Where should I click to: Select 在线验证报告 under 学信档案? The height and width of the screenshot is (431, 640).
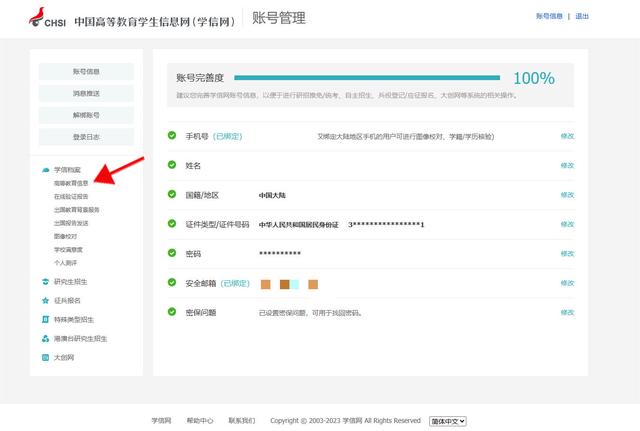[71, 197]
